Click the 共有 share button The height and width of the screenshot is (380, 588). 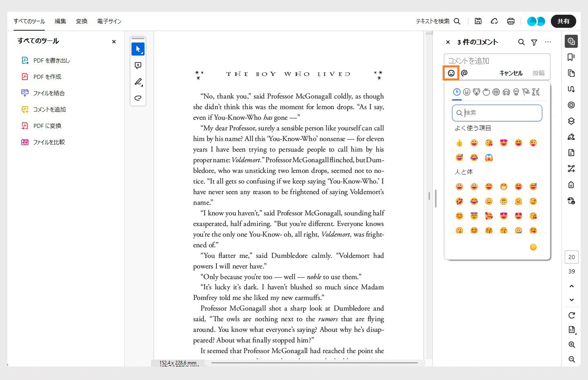point(563,21)
